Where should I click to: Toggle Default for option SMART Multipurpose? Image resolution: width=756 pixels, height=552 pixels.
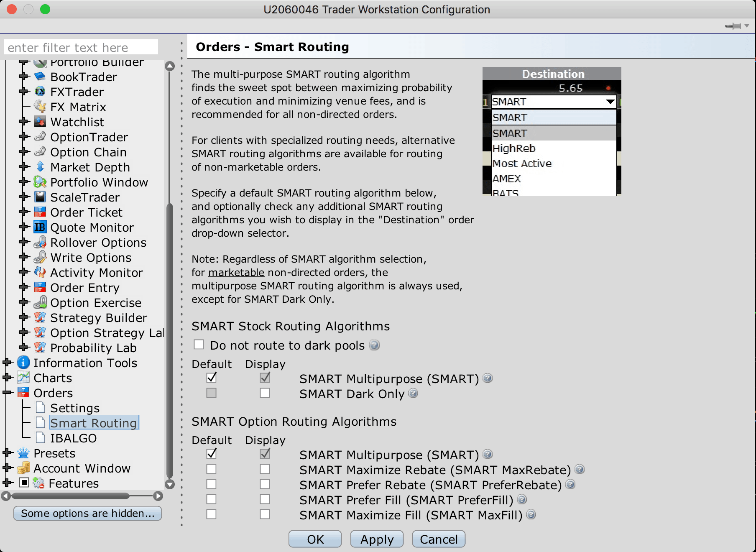click(x=211, y=454)
